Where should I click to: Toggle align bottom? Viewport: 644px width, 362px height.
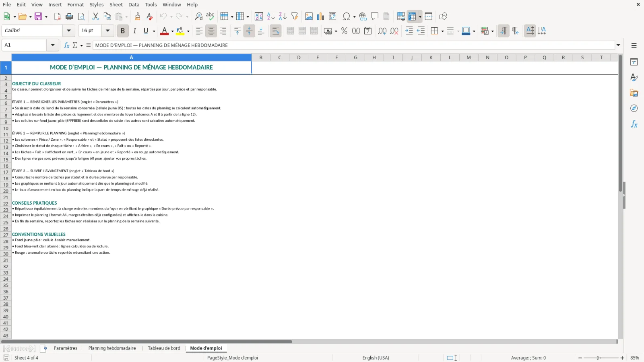[261, 31]
